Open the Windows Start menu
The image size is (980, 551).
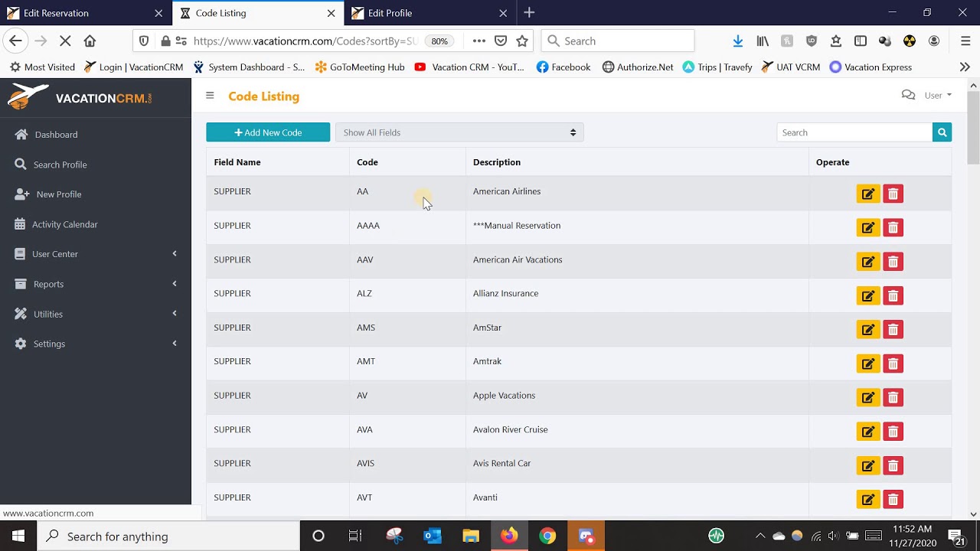click(x=18, y=536)
